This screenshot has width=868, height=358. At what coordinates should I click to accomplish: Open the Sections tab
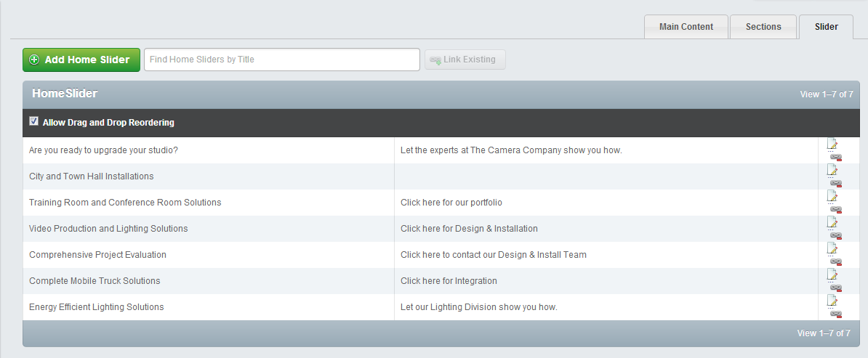763,27
